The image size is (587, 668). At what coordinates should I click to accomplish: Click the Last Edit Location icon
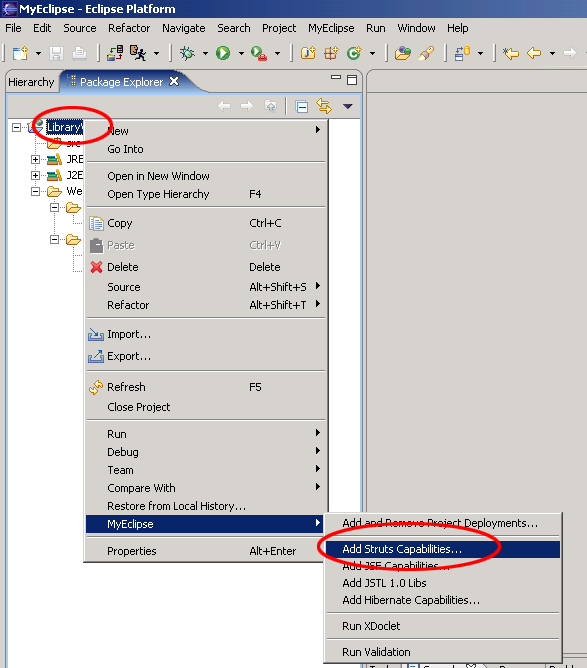(x=511, y=53)
